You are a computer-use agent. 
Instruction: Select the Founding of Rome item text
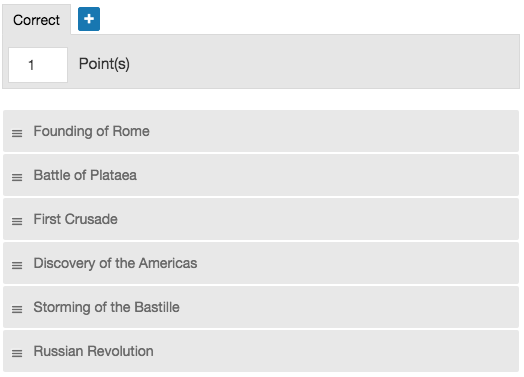[x=91, y=131]
